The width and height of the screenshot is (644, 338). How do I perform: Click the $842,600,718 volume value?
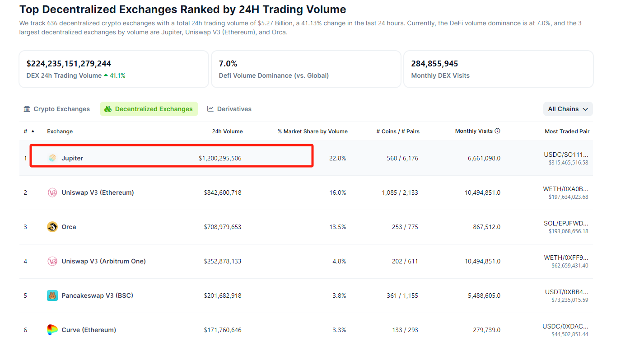coord(223,192)
